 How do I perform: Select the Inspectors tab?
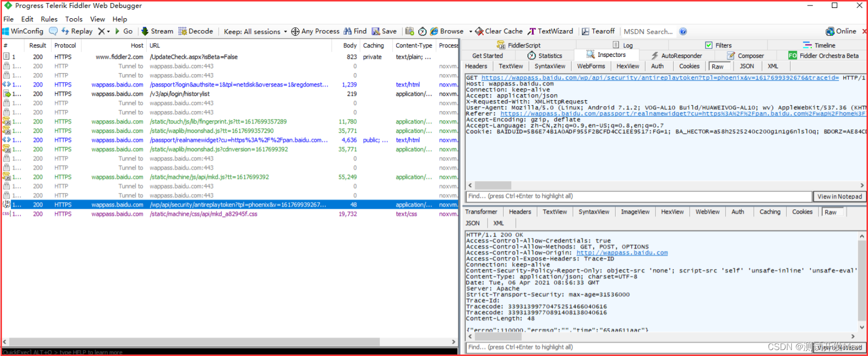(606, 55)
